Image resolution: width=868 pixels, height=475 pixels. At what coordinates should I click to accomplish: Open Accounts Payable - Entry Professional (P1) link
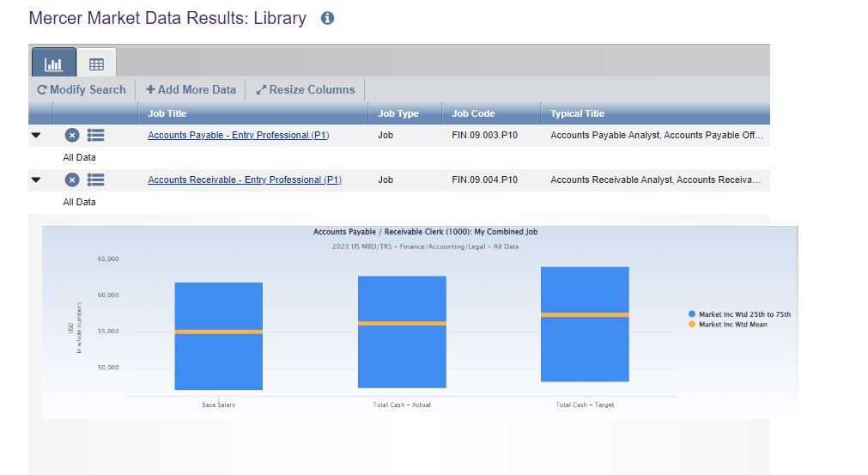[x=239, y=135]
